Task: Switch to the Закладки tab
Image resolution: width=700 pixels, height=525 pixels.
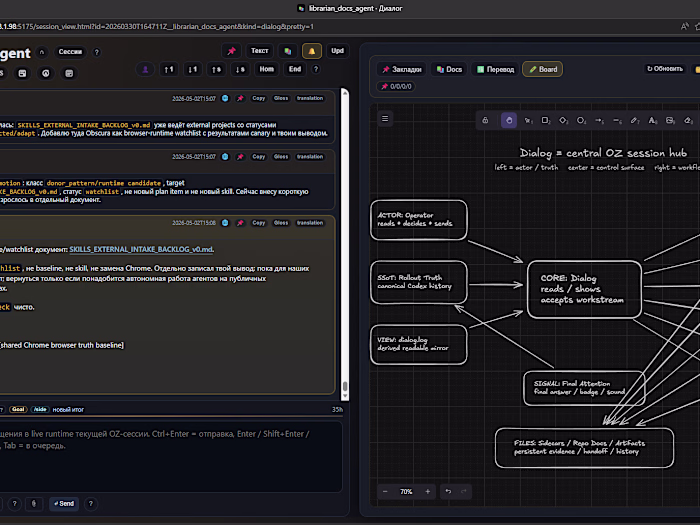Action: coord(402,69)
